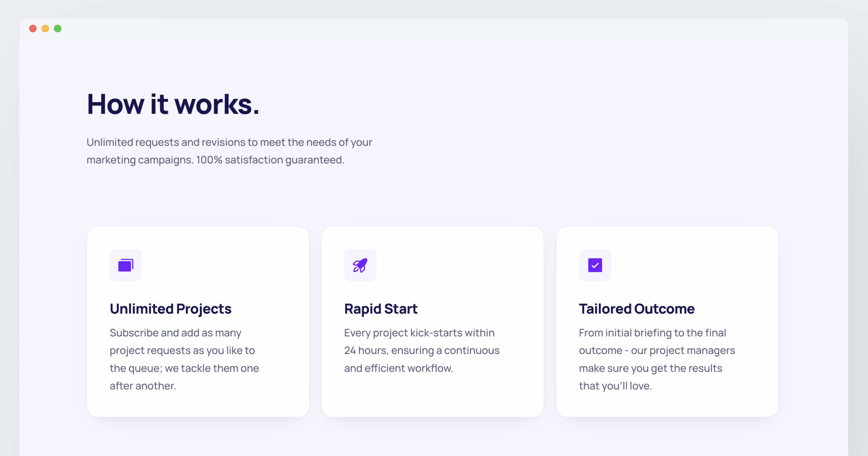Click the "after another." text line

[x=143, y=386]
